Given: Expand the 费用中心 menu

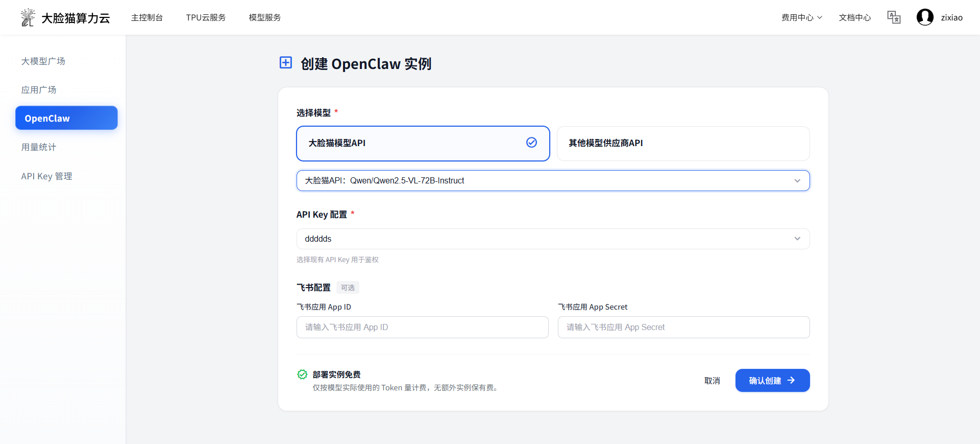Looking at the screenshot, I should coord(801,17).
